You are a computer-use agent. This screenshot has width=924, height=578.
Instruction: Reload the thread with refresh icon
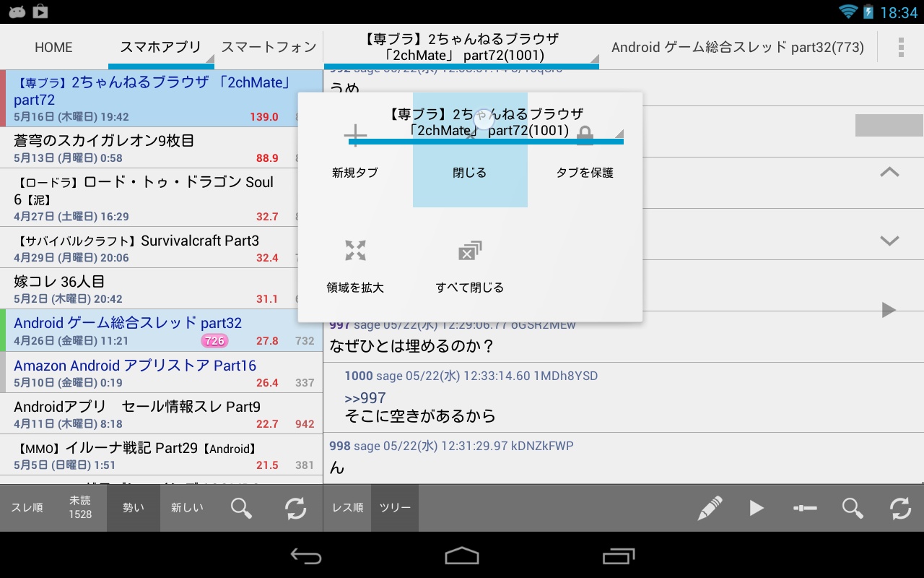(900, 508)
